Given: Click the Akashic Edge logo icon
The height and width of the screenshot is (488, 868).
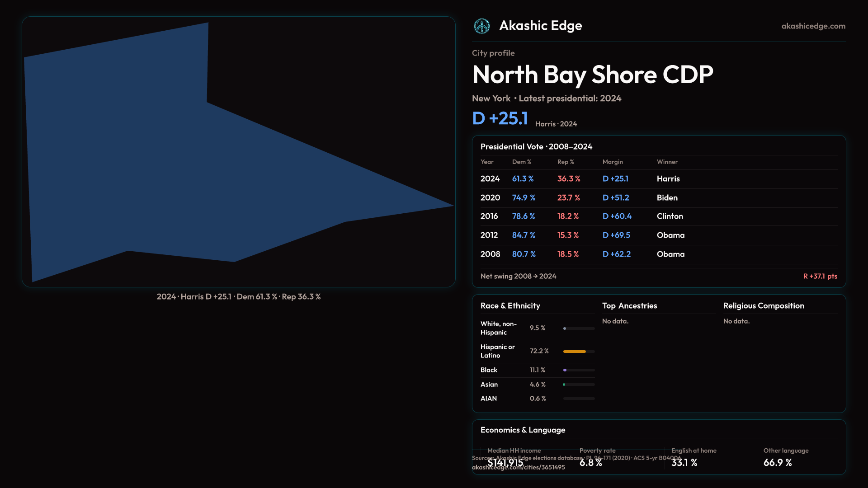Looking at the screenshot, I should click(481, 26).
